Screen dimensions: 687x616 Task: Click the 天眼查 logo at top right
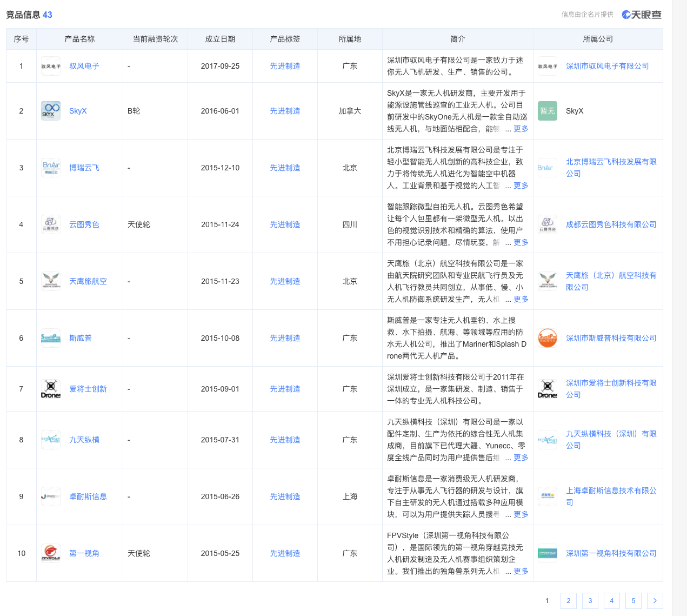[x=642, y=15]
